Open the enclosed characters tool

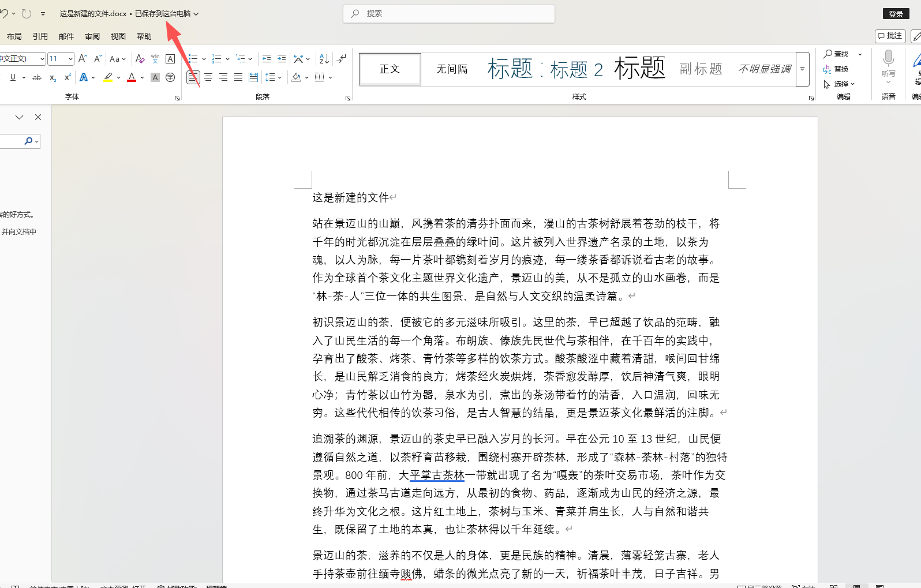[x=170, y=77]
